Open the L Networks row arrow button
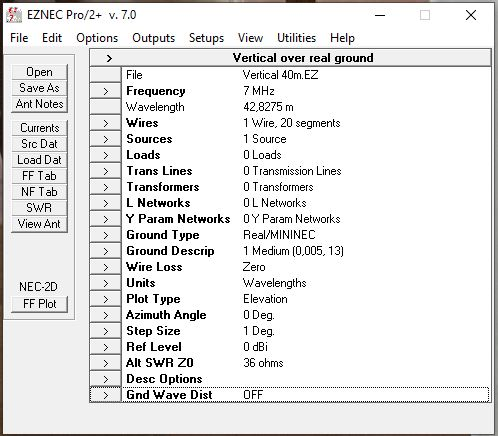This screenshot has width=498, height=436. point(105,203)
